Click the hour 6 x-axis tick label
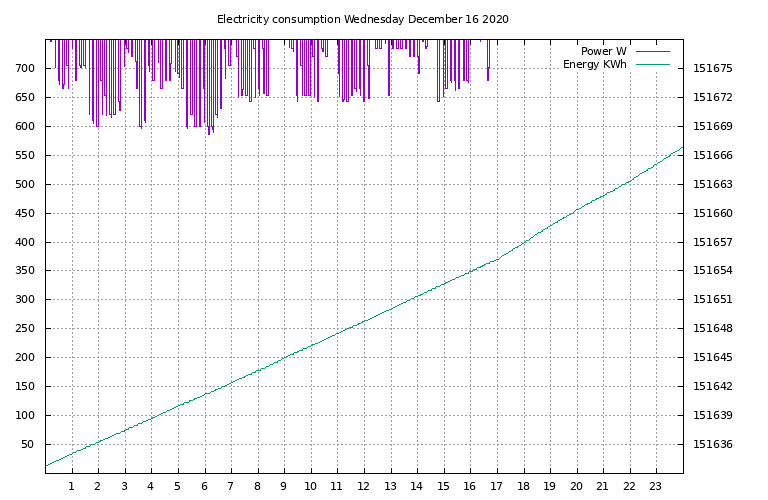This screenshot has width=768, height=500. tap(204, 486)
